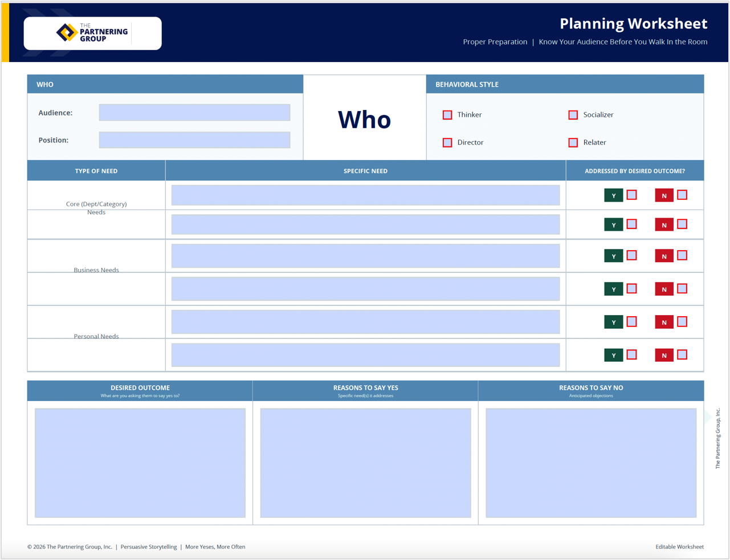Tick the Y checkbox for first Core Needs row

632,195
